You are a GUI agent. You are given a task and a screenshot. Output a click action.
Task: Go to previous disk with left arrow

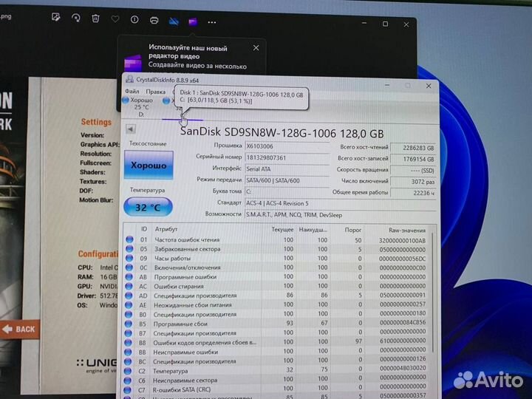point(131,129)
